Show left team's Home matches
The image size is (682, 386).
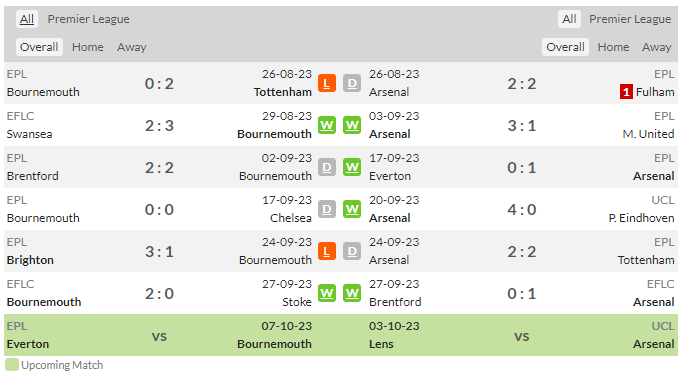87,47
